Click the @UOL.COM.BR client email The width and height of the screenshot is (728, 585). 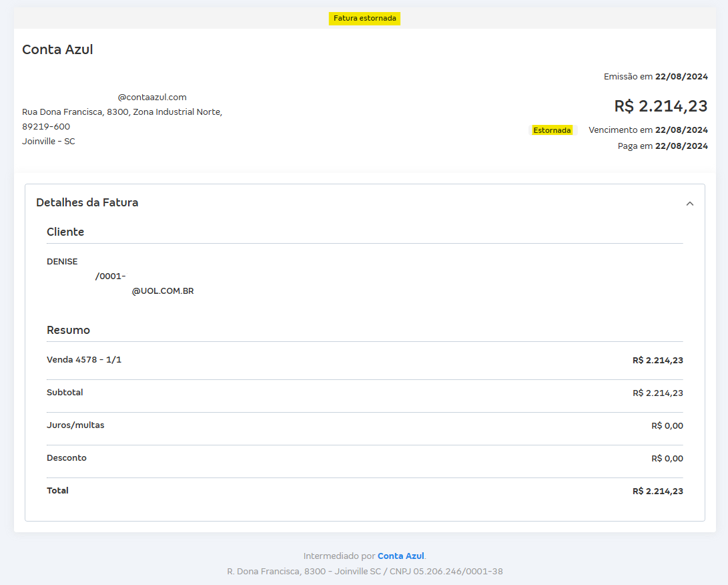(x=163, y=291)
